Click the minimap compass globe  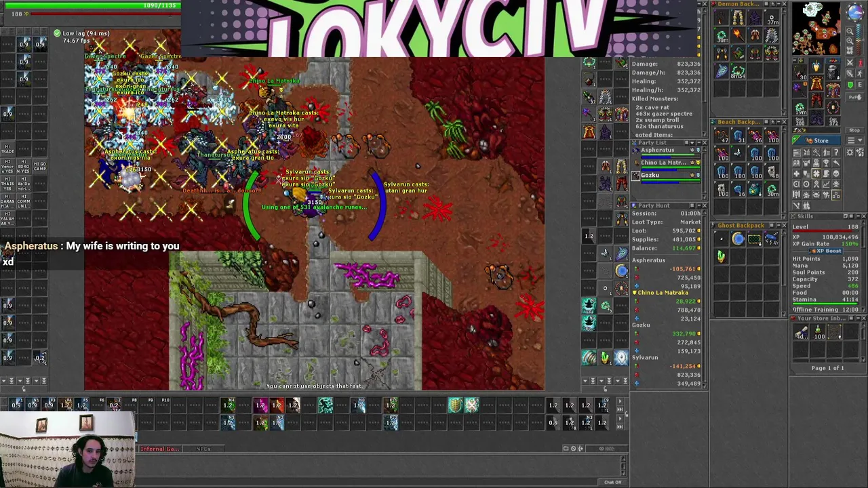(x=855, y=14)
